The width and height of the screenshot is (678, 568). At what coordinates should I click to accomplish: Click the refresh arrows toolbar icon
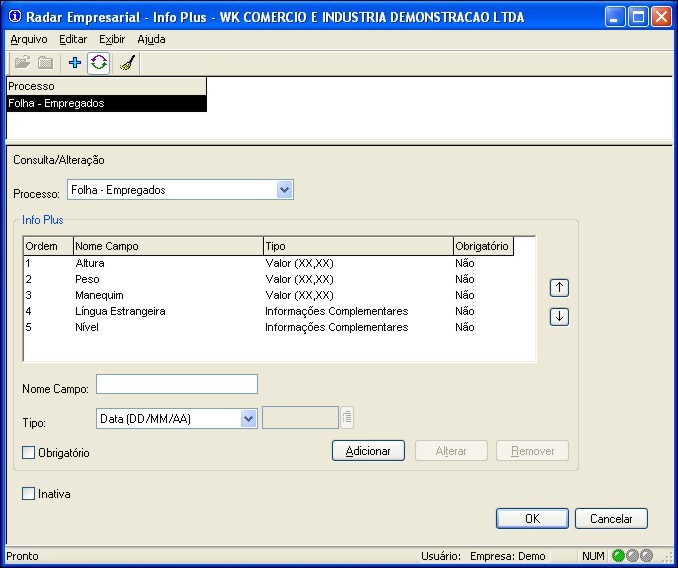(x=99, y=63)
